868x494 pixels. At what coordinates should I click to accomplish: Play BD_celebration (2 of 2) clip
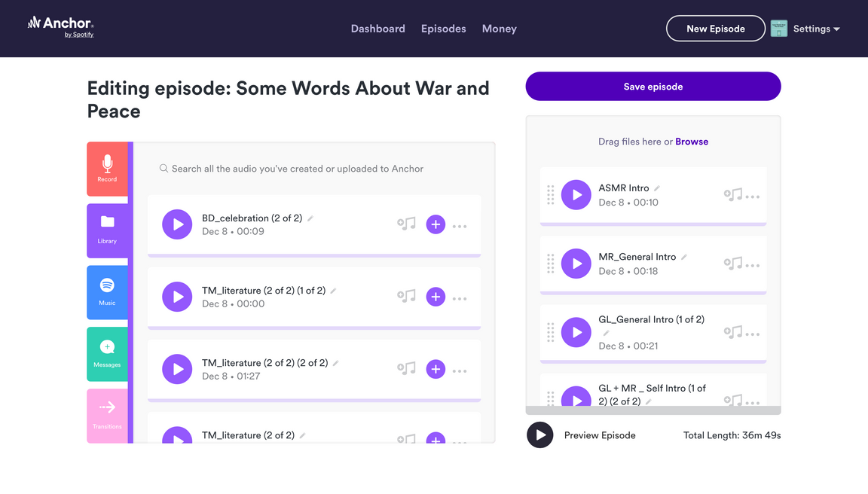[x=177, y=224]
